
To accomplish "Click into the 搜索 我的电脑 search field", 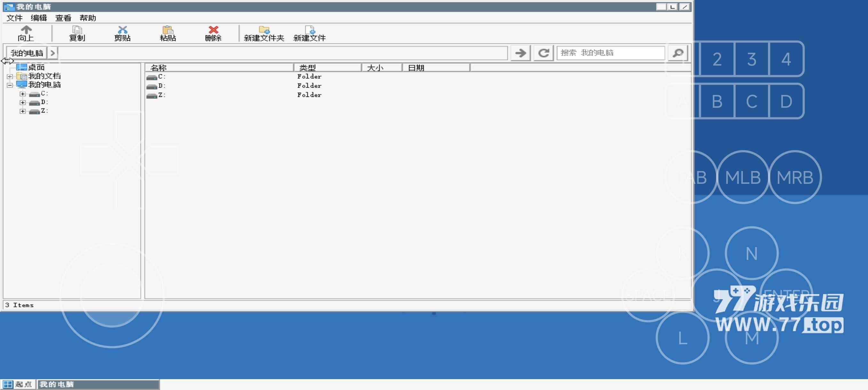I will point(611,53).
